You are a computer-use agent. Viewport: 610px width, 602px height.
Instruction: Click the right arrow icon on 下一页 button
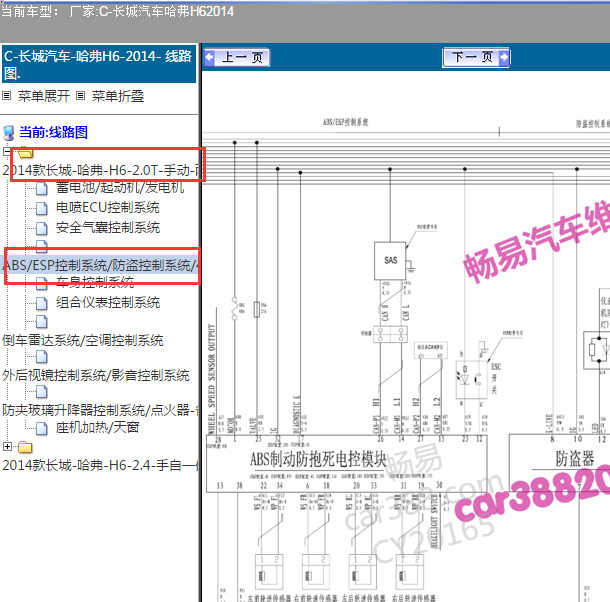coord(504,58)
